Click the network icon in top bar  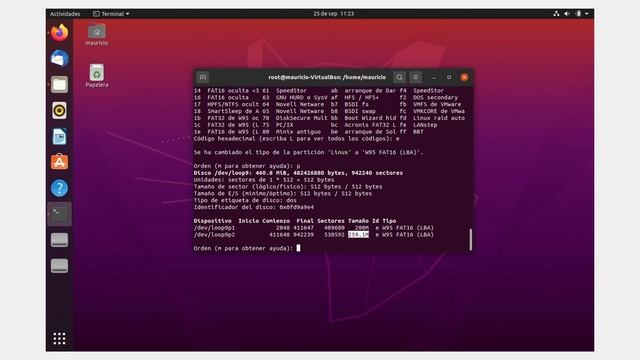[x=556, y=13]
